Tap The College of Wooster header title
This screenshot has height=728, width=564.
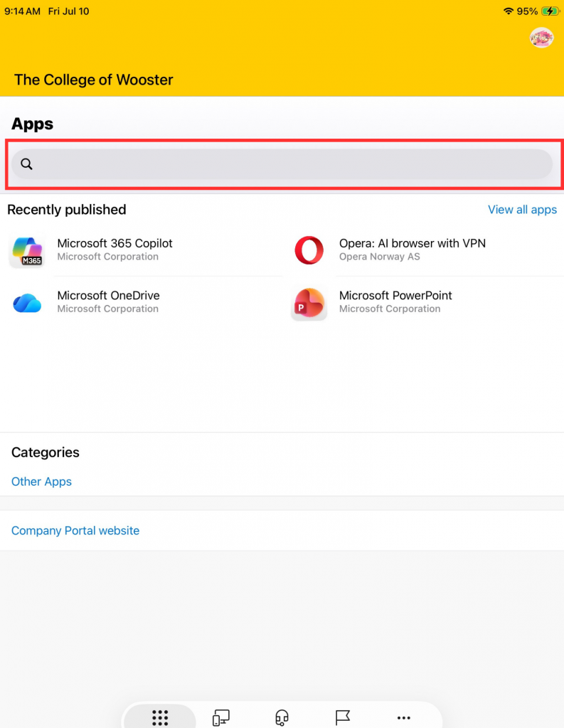[93, 80]
